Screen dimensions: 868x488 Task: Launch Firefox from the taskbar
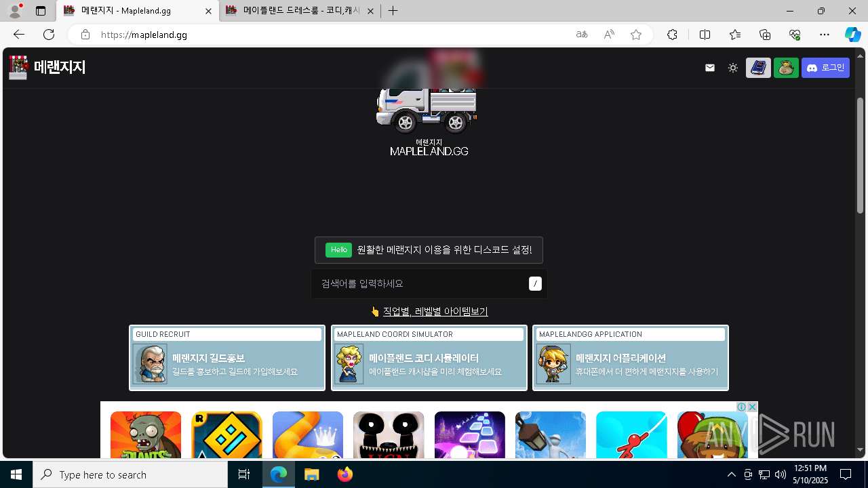click(345, 474)
